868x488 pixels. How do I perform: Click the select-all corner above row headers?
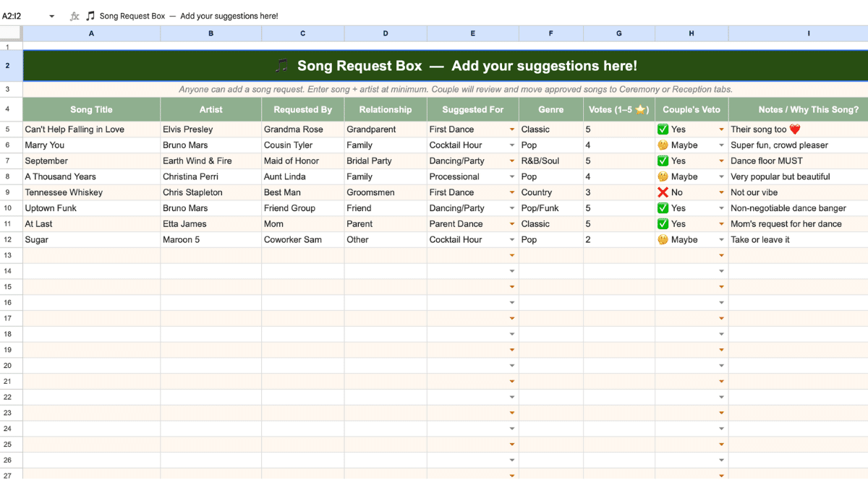pos(11,33)
